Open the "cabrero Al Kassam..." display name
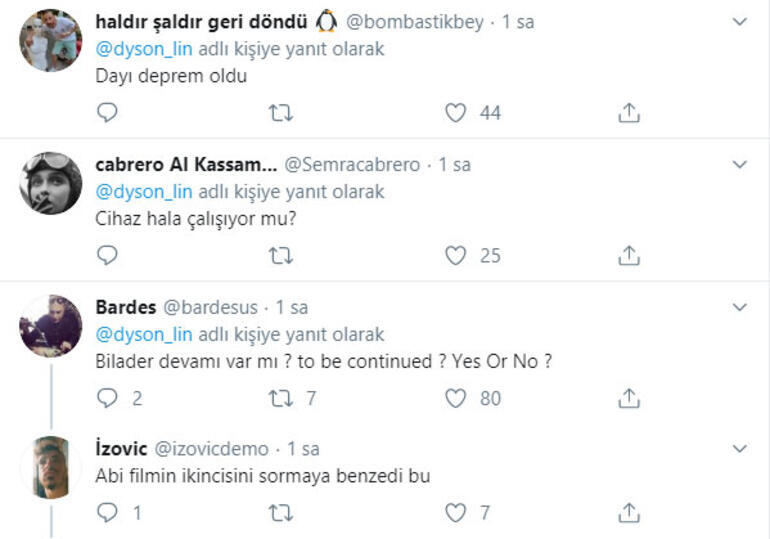This screenshot has height=539, width=770. point(185,165)
